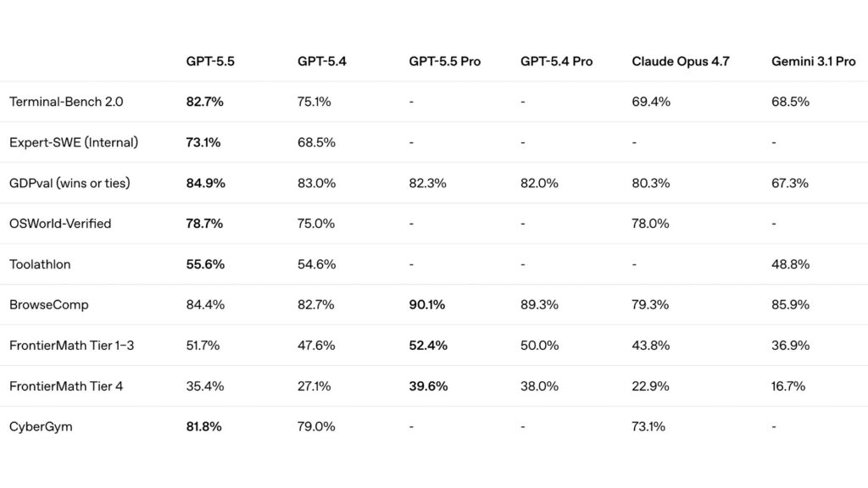Screen dimensions: 868x488
Task: Click the Claude Opus 4.7 column header
Action: [x=680, y=62]
